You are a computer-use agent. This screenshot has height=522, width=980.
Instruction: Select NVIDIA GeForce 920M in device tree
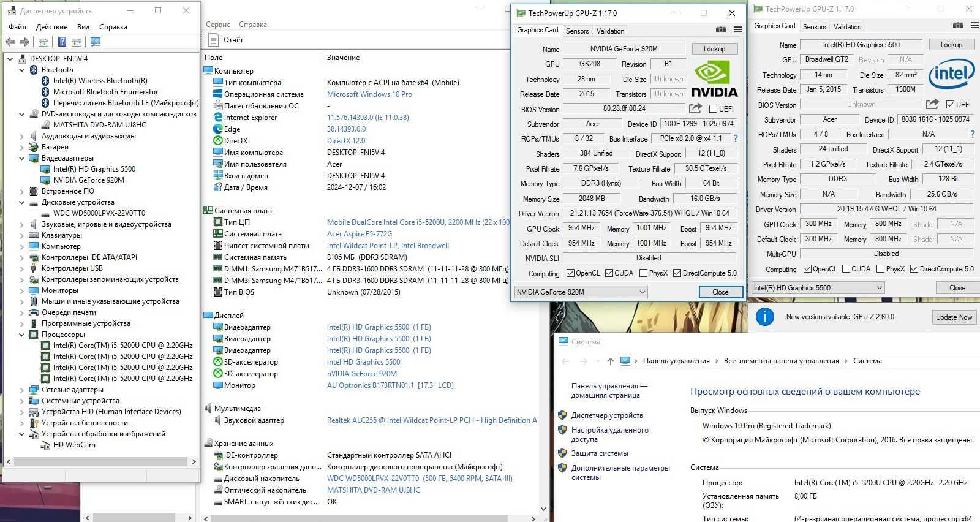89,180
